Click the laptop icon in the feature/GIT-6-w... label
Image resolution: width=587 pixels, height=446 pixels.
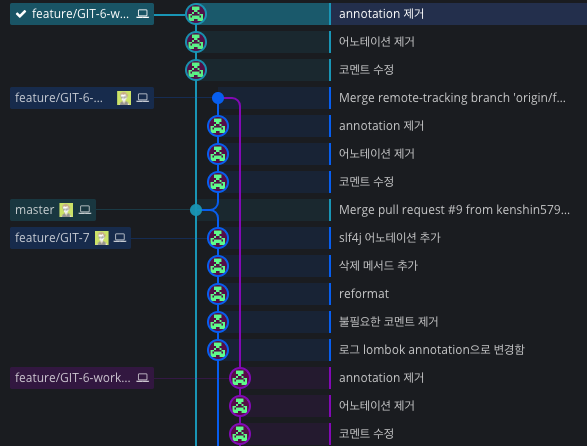tap(142, 14)
